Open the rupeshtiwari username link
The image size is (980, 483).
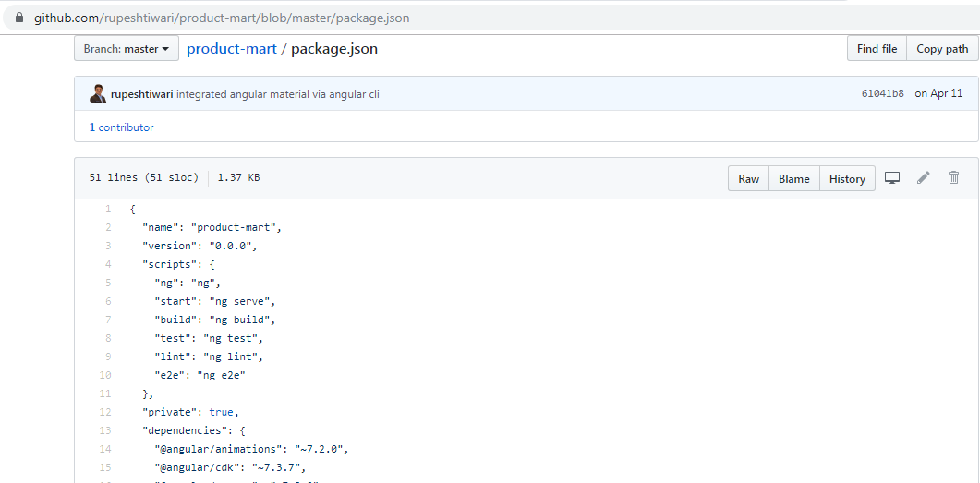[141, 94]
